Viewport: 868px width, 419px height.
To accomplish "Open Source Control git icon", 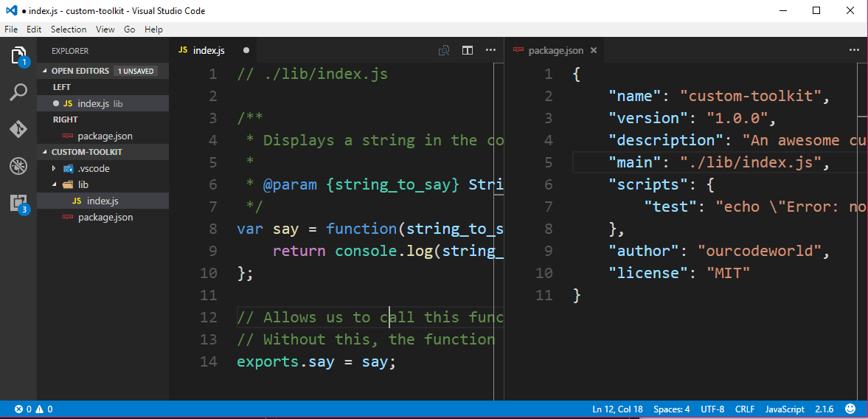I will point(18,129).
